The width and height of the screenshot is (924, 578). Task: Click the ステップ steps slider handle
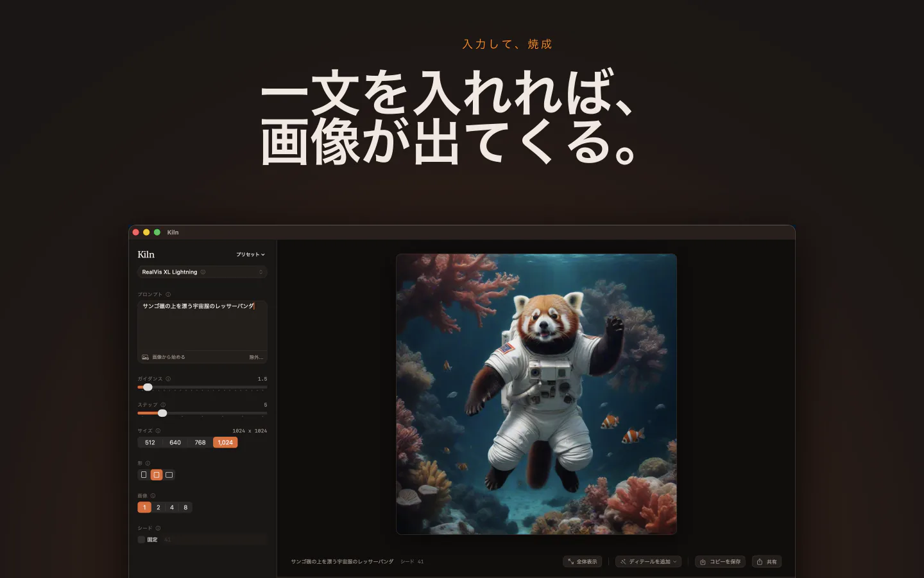162,413
